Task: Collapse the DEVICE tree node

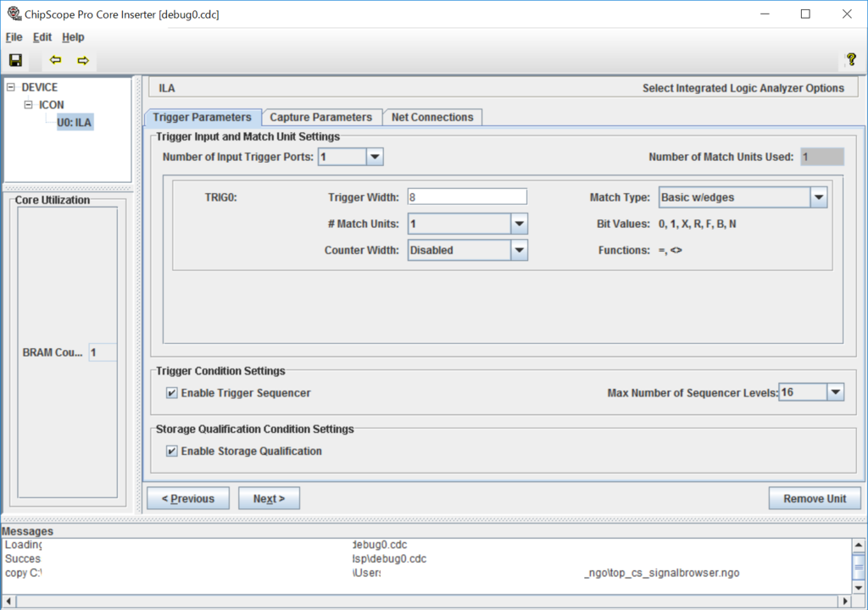Action: pyautogui.click(x=10, y=87)
